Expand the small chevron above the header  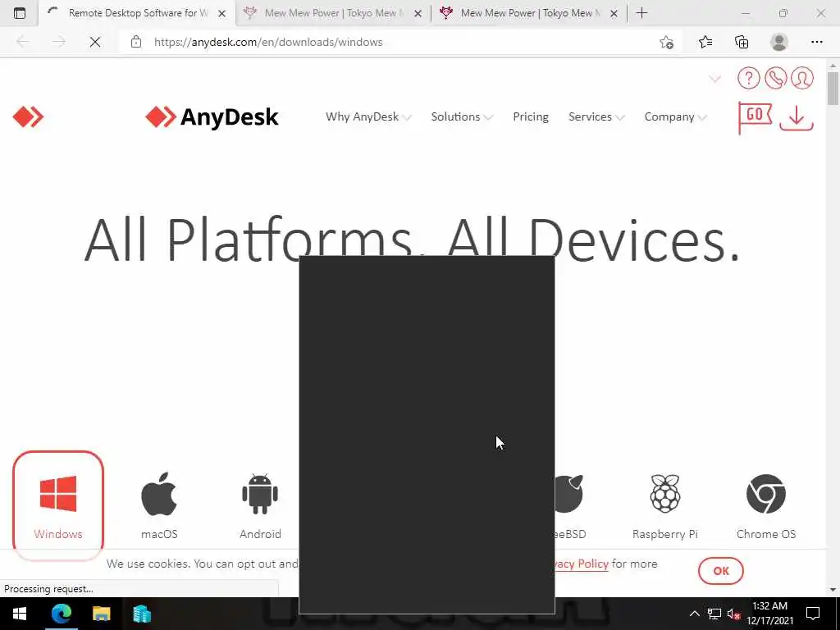coord(714,80)
